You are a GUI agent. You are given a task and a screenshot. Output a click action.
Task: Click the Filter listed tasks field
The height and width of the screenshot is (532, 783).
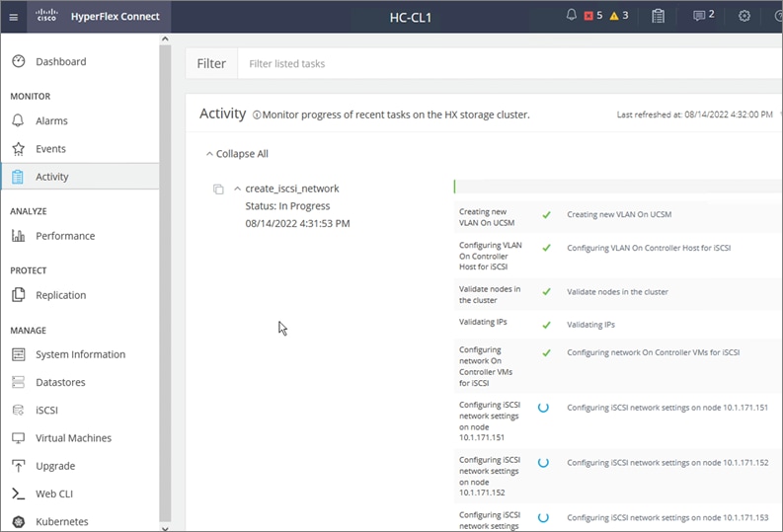[509, 63]
